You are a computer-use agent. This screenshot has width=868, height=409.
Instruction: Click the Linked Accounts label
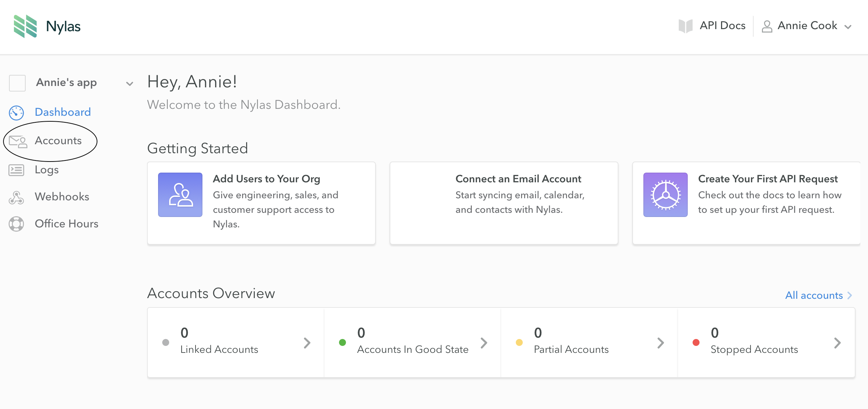pos(219,349)
